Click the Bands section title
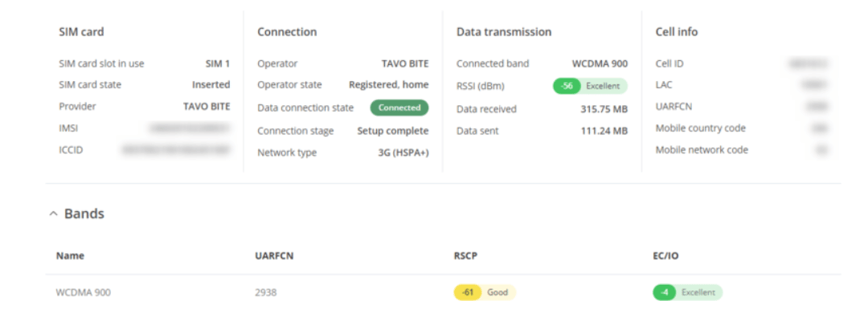 (x=84, y=214)
